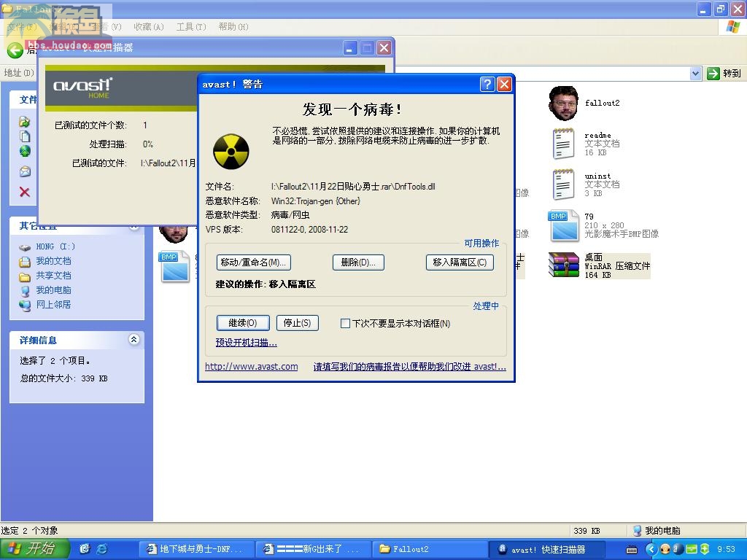747x560 pixels.
Task: Switch to the Fallout2 taskbar button
Action: (x=429, y=549)
